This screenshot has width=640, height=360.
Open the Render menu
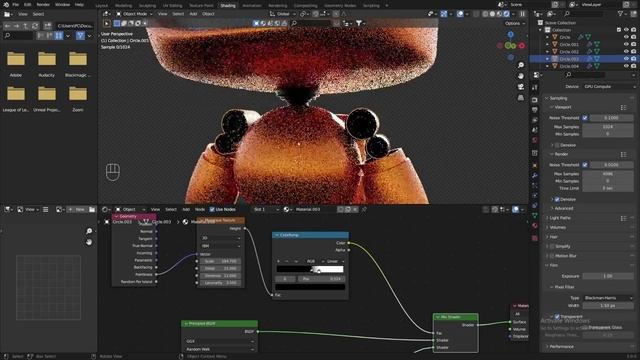point(43,4)
